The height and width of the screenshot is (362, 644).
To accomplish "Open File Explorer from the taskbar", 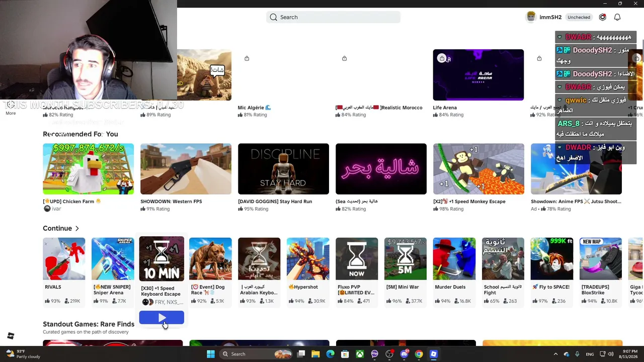I will [x=315, y=354].
